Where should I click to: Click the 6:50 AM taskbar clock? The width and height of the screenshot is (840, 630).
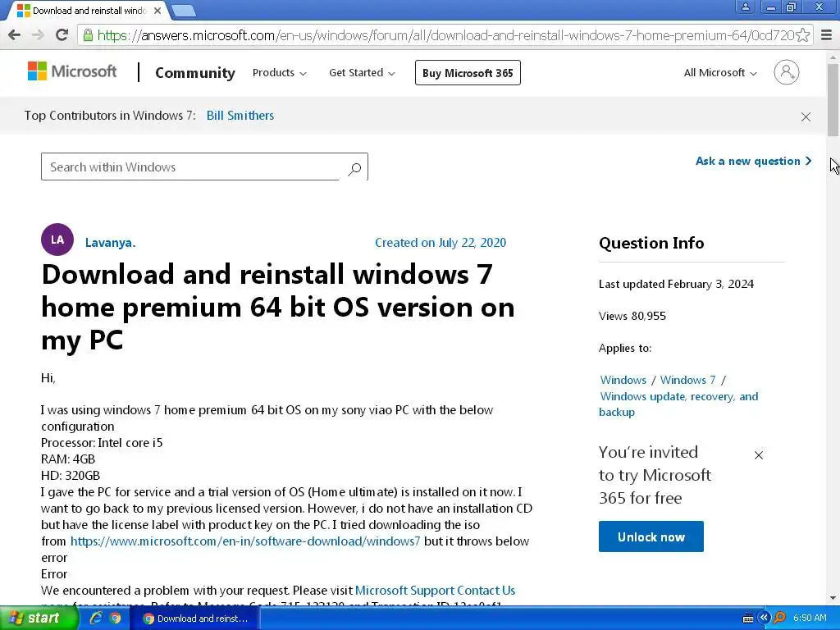[810, 619]
